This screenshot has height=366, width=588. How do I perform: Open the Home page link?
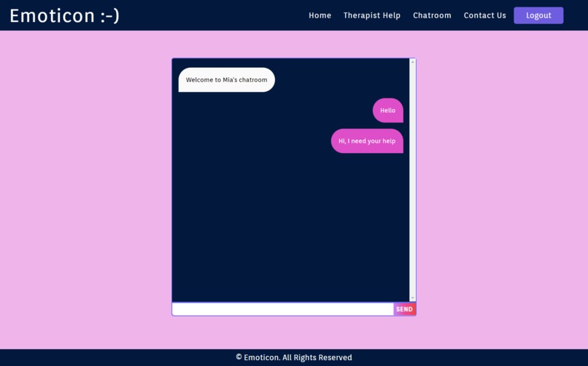pyautogui.click(x=320, y=15)
